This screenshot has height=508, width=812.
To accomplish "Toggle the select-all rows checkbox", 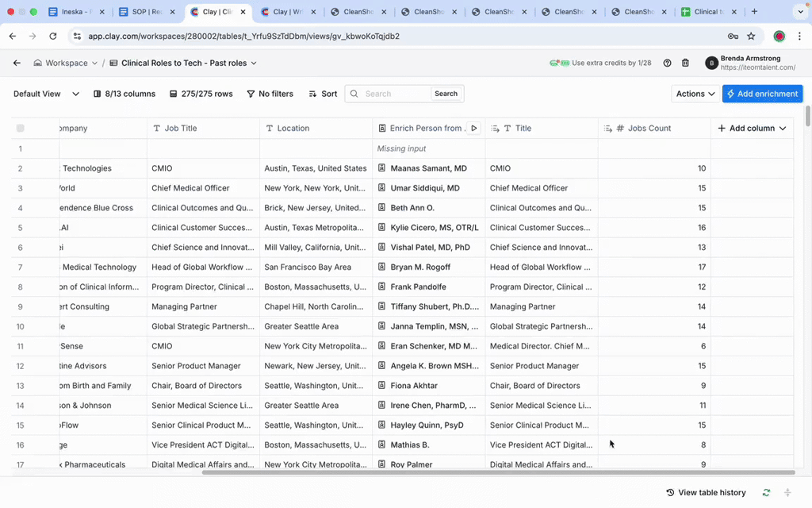I will click(21, 128).
